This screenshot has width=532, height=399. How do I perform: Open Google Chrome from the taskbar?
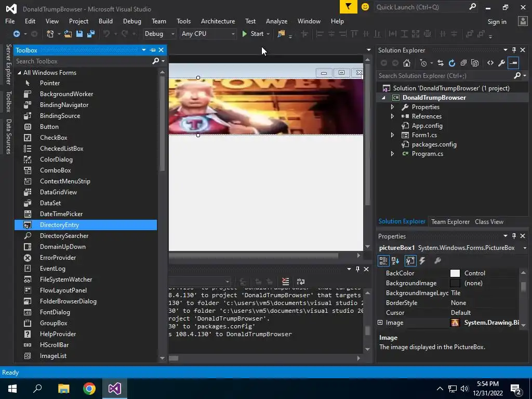coord(89,389)
